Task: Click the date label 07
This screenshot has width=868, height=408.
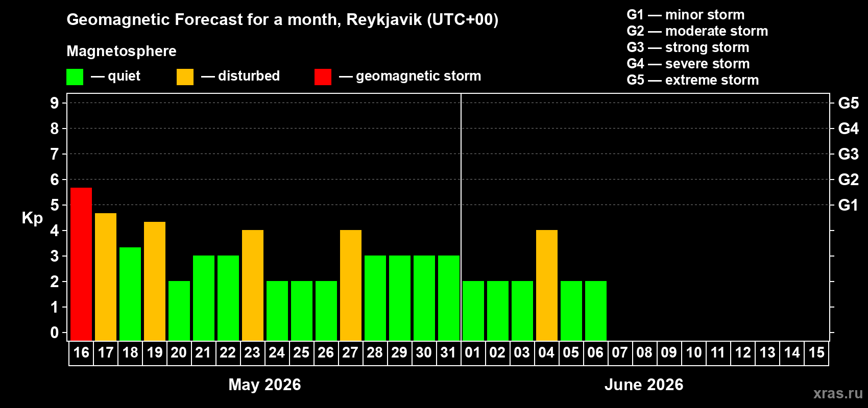Action: coord(620,352)
